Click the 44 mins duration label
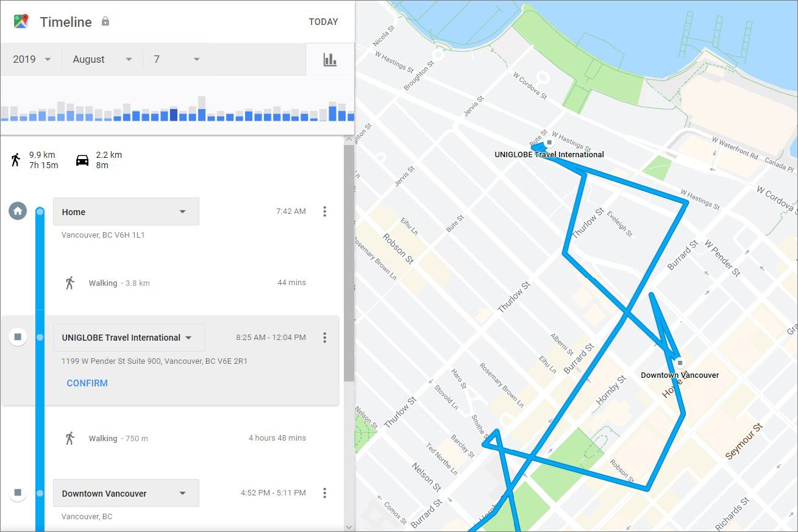 point(291,283)
